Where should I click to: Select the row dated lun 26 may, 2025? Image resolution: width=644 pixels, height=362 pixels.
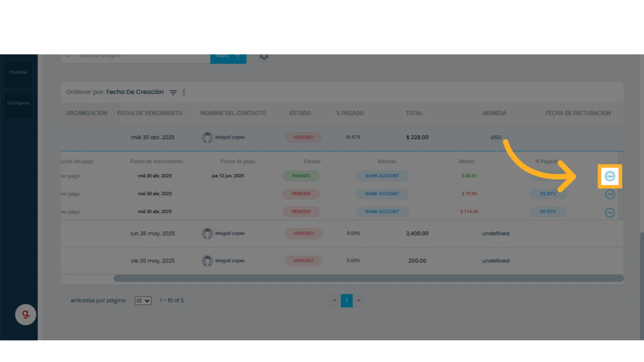[342, 234]
